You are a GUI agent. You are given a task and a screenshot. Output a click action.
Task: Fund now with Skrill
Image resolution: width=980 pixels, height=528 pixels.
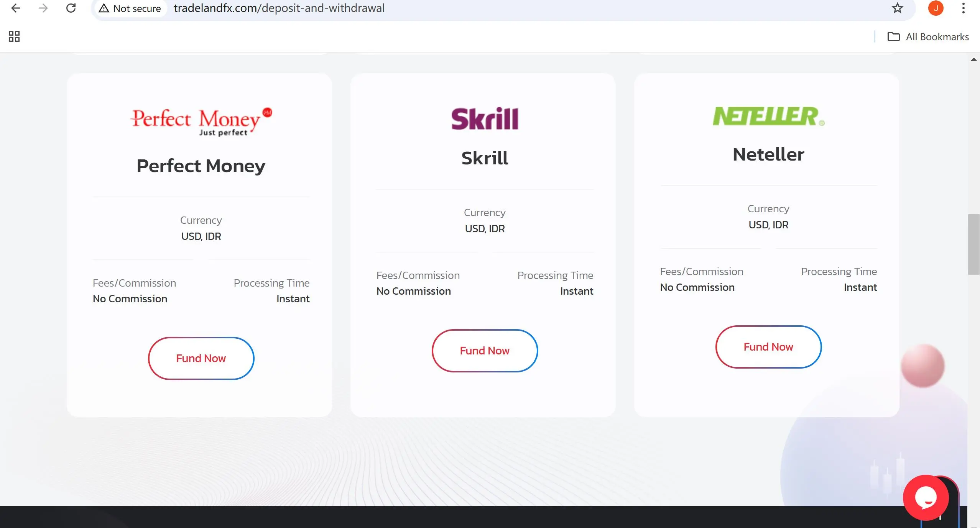(x=485, y=351)
